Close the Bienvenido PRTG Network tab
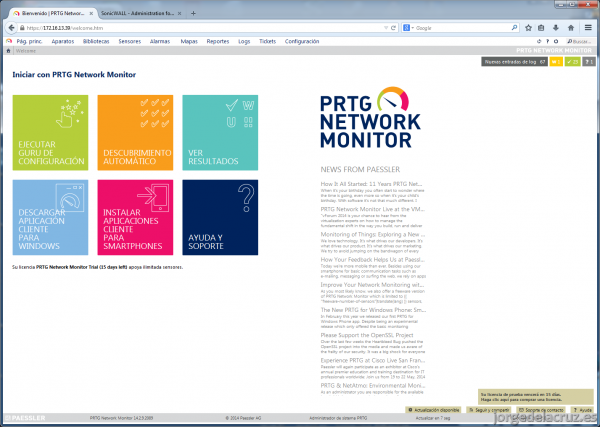The image size is (600, 427). [x=91, y=13]
